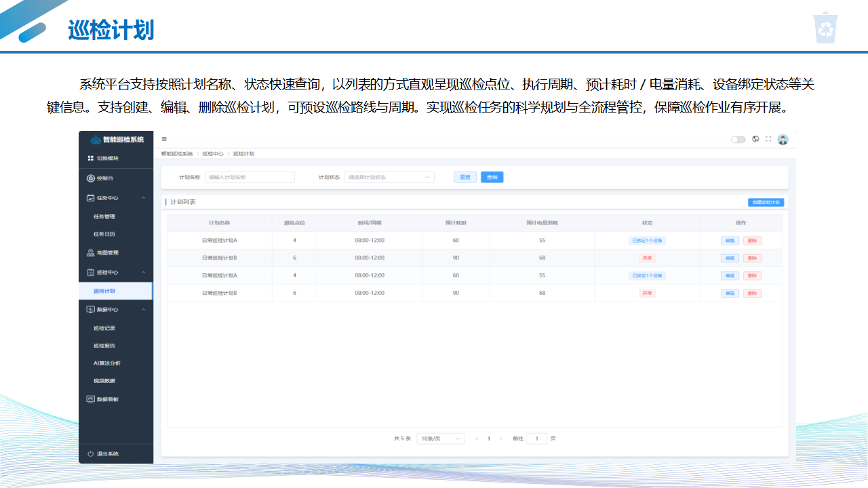Collapse the 巡检中心 submenu chevron
The width and height of the screenshot is (868, 488).
pos(143,272)
